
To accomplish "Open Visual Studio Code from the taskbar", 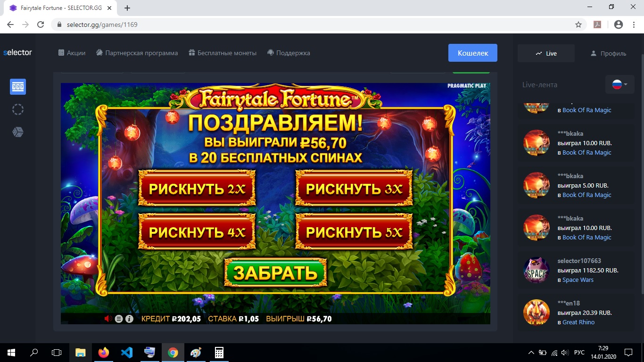I will click(x=127, y=352).
